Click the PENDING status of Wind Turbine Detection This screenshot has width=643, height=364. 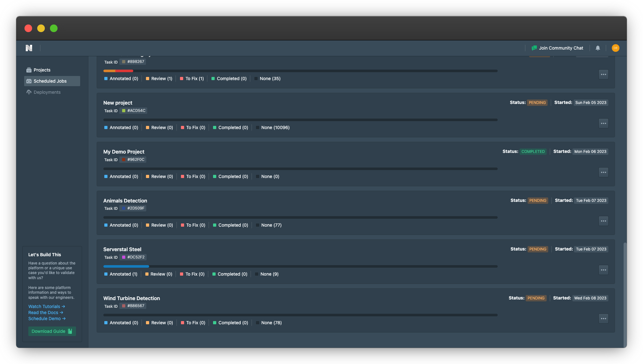536,298
